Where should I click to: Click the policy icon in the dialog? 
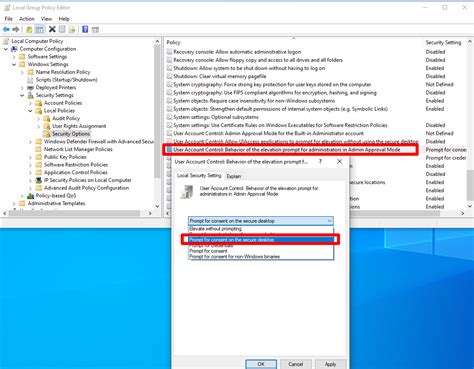click(x=187, y=192)
